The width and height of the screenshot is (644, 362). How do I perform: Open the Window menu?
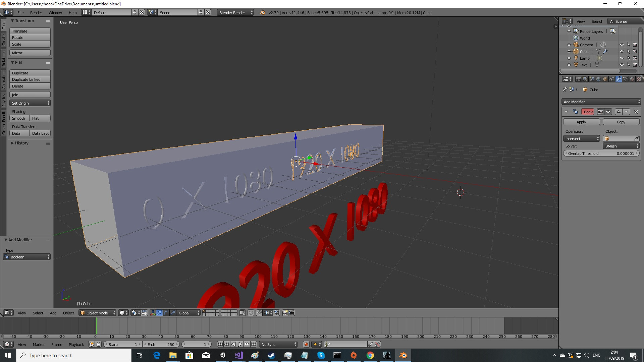(55, 12)
